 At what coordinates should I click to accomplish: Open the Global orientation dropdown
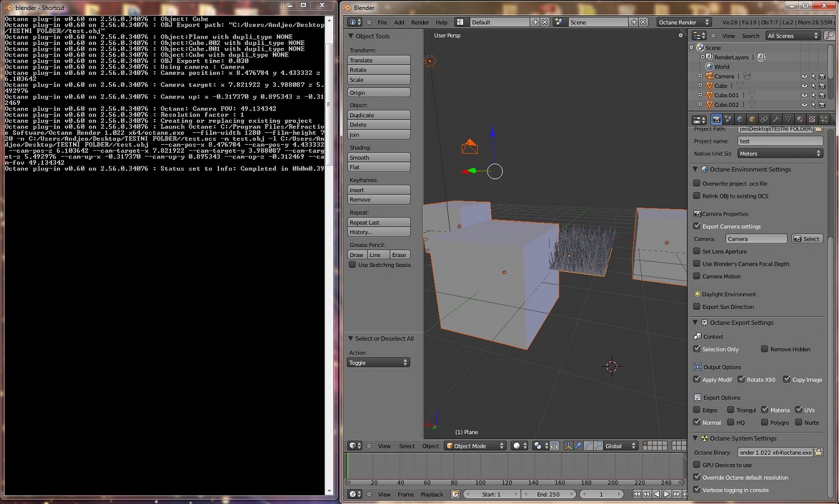tap(620, 446)
